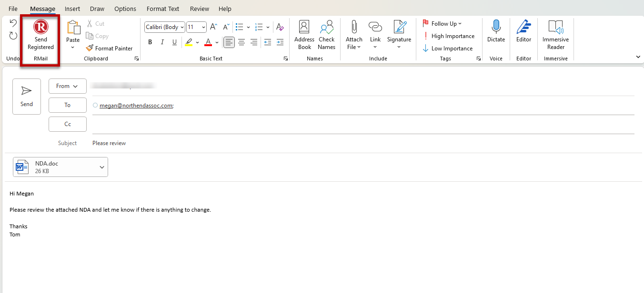Click the Undo arrow icon
The image size is (644, 293).
coord(13,23)
